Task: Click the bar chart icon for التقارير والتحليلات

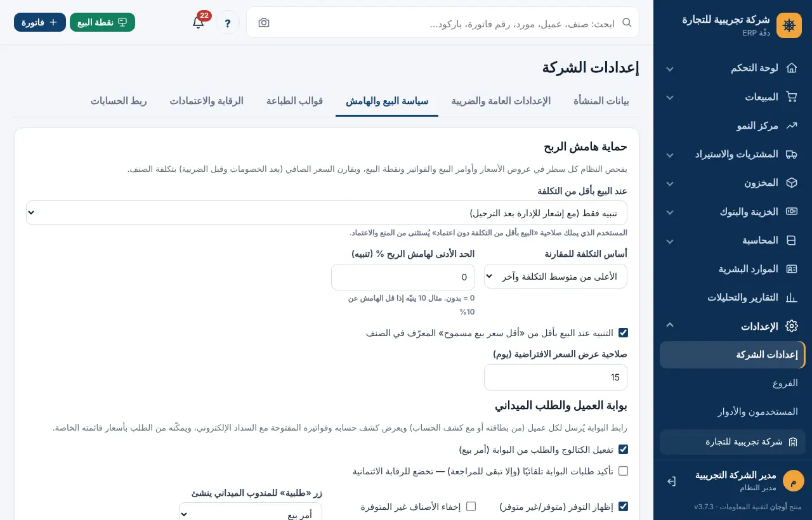Action: click(x=791, y=297)
